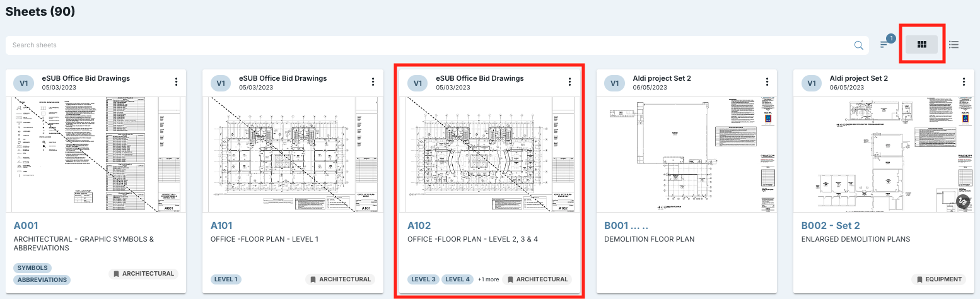Open the options menu for sheet A102
The width and height of the screenshot is (980, 299).
569,82
